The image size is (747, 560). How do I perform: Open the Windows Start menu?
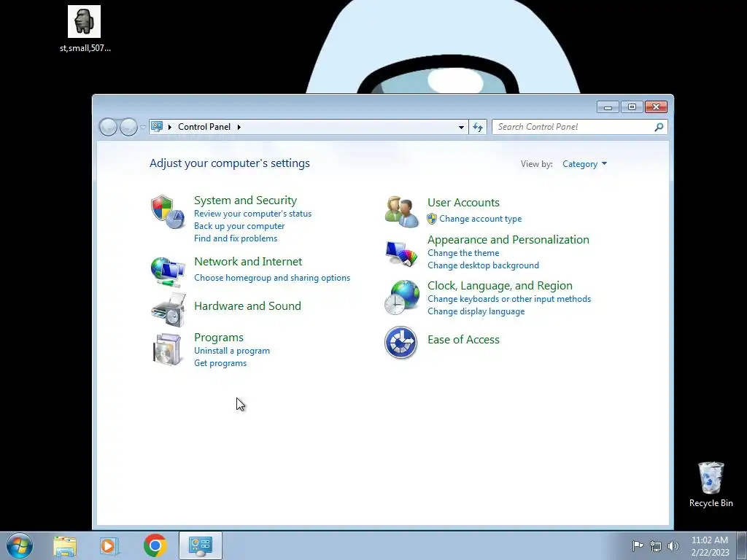pos(20,545)
